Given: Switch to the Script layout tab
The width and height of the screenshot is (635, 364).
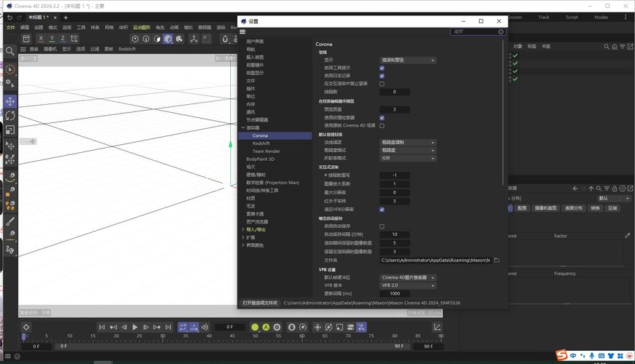Looking at the screenshot, I should (572, 17).
